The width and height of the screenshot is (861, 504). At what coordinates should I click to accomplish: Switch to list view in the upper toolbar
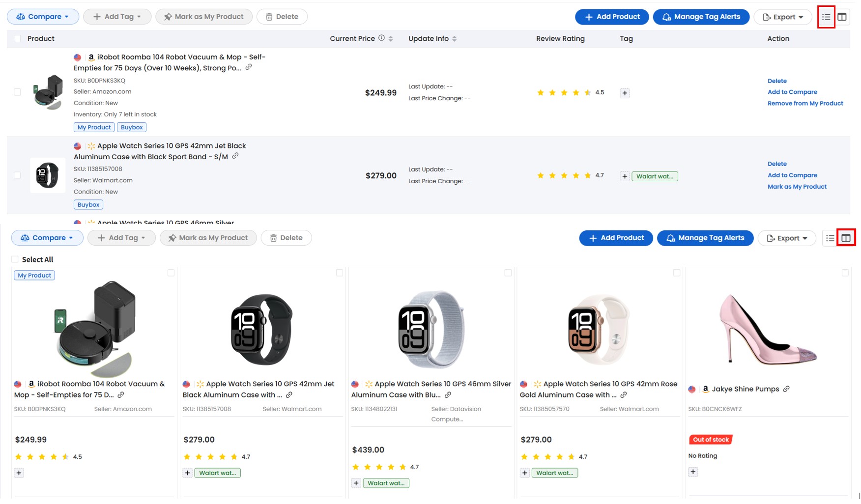tap(826, 17)
